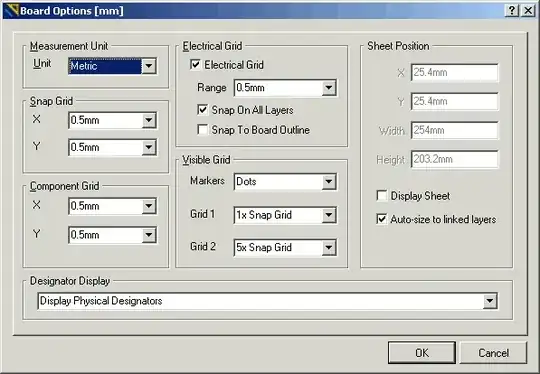The width and height of the screenshot is (540, 374).
Task: Open the Grid 1 dropdown
Action: point(329,215)
